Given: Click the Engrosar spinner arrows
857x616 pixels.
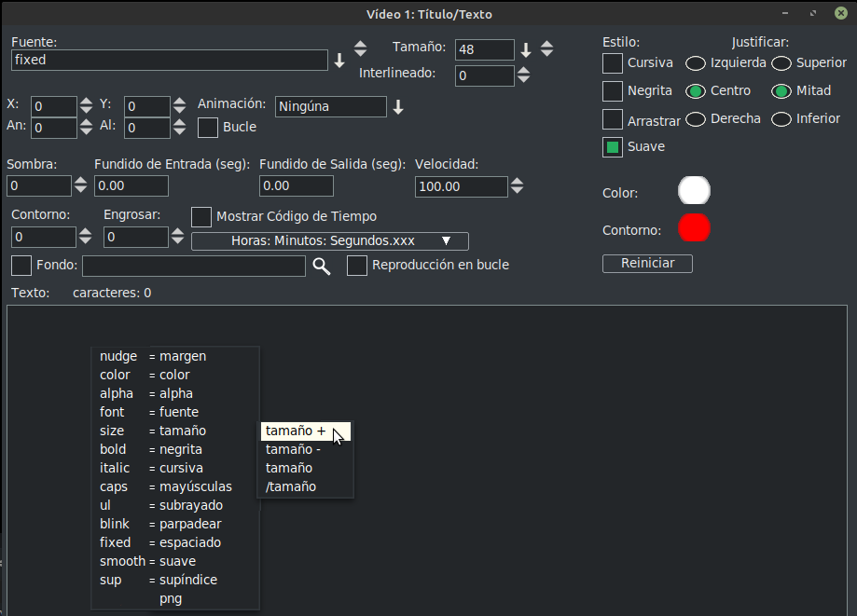Looking at the screenshot, I should pos(178,238).
